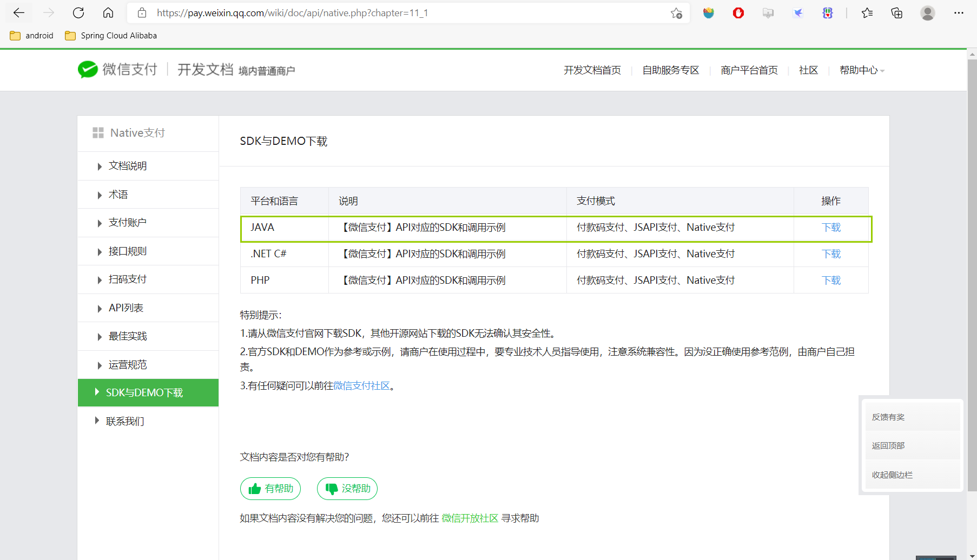
Task: Add this page to favorites
Action: pyautogui.click(x=676, y=12)
